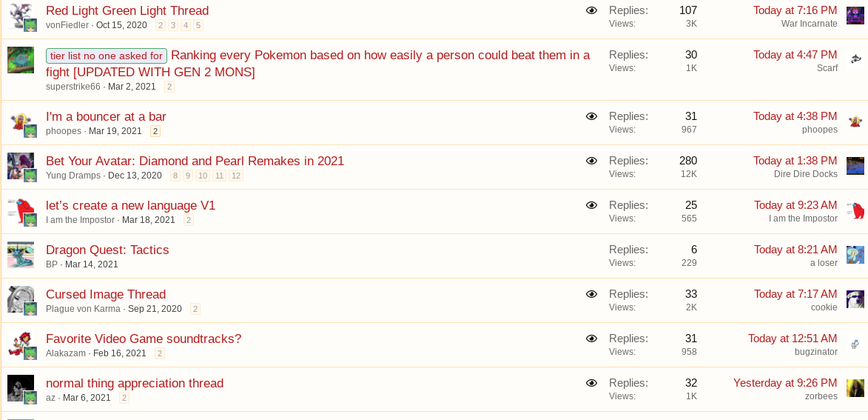Open the let's create a new language V1 thread

coord(130,205)
